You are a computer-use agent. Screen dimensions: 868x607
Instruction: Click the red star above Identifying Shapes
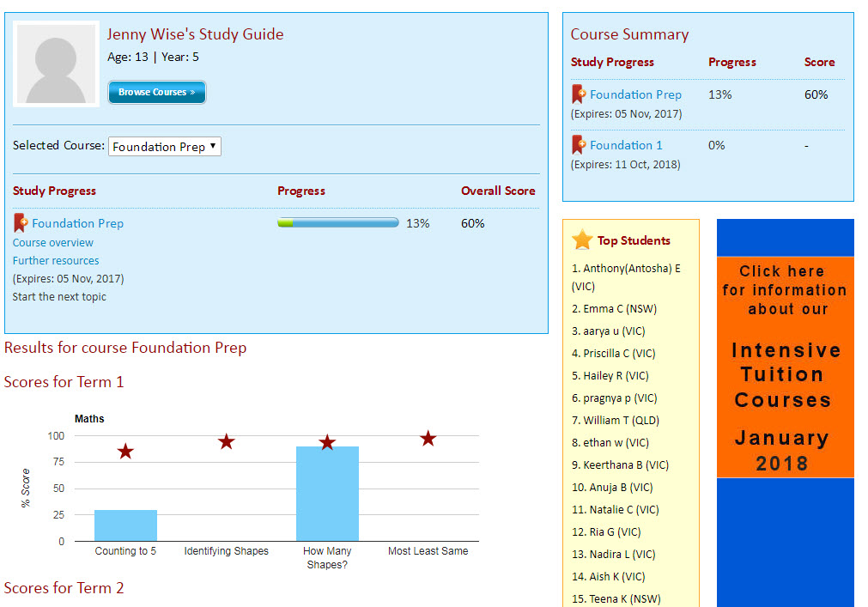(226, 441)
